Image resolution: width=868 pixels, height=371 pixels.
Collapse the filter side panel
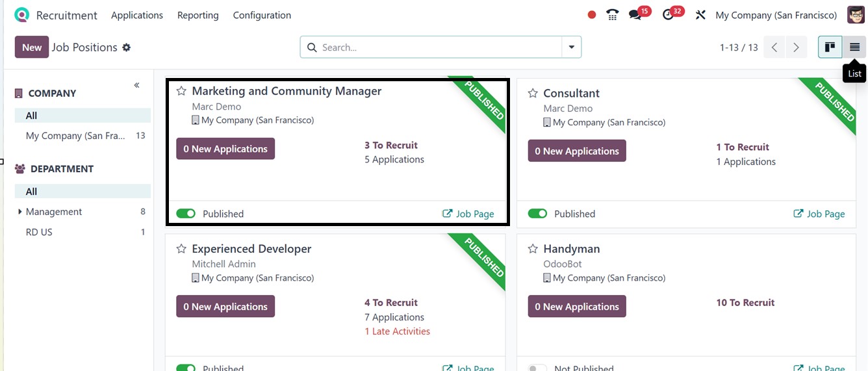pyautogui.click(x=136, y=86)
